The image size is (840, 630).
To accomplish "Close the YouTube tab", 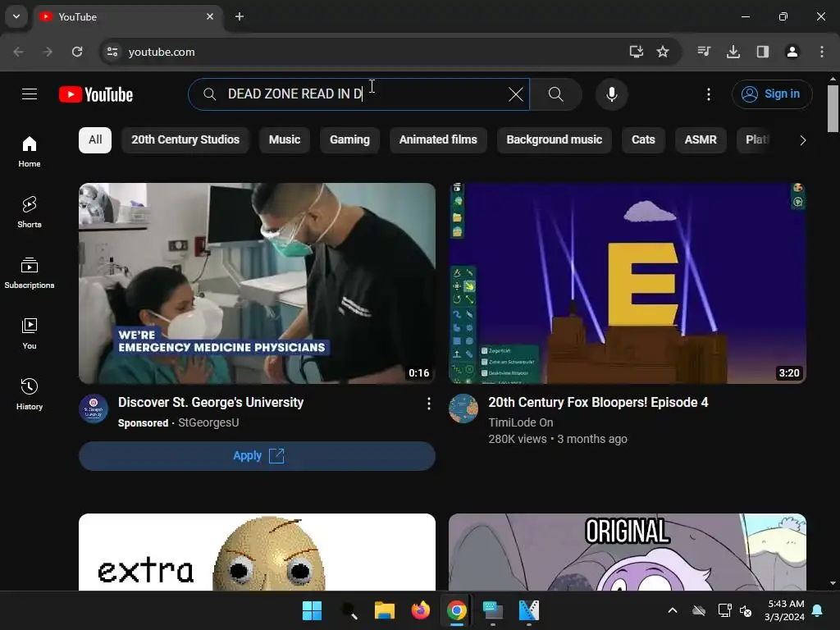I will tap(210, 16).
